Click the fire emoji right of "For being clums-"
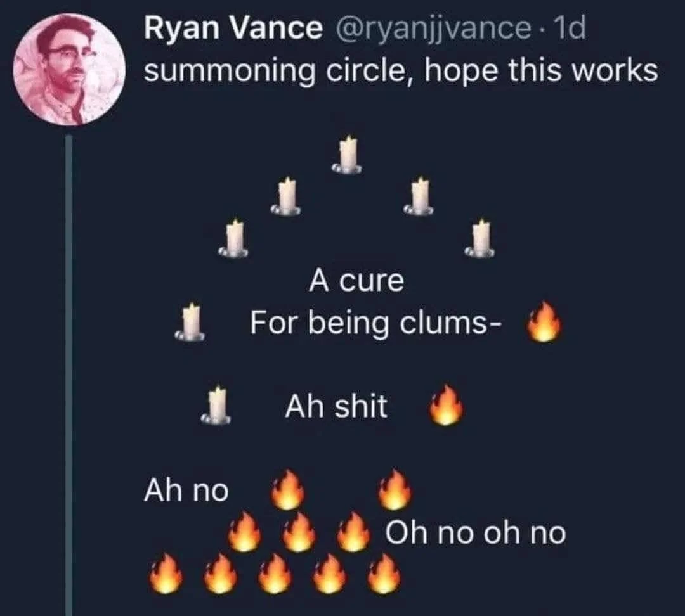Viewport: 685px width, 616px height. pyautogui.click(x=544, y=321)
